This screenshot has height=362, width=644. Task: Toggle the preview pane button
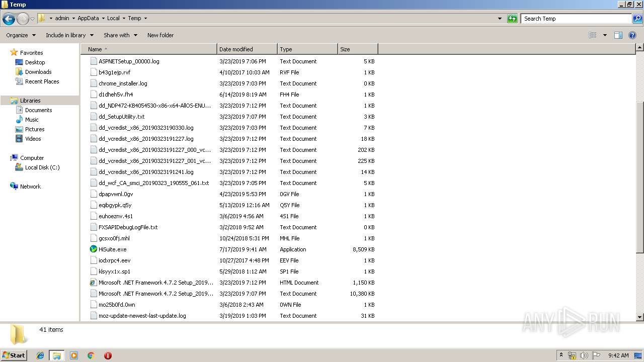[x=618, y=35]
